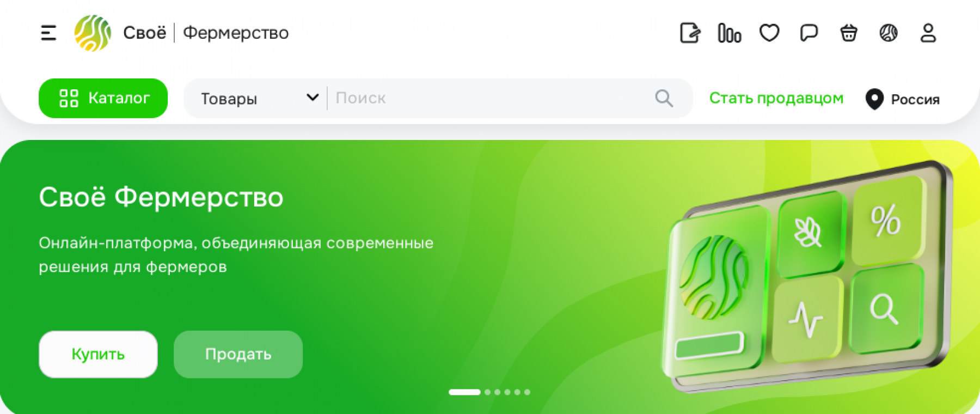Click the Купить button on banner
The width and height of the screenshot is (980, 414).
98,354
